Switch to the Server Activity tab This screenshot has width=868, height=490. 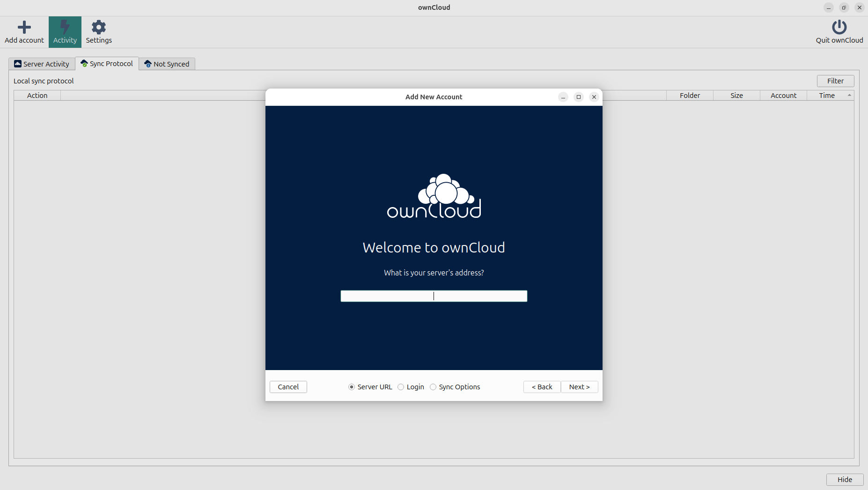[x=42, y=64]
